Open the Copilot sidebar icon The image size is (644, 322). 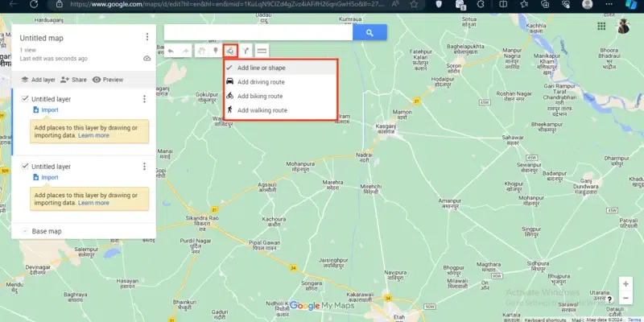630,4
